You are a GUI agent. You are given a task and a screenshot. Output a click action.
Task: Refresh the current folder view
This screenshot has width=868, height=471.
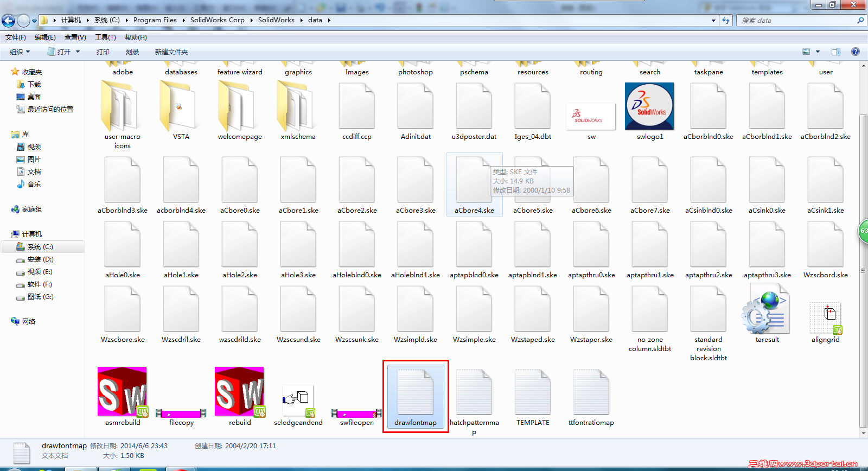coord(726,20)
